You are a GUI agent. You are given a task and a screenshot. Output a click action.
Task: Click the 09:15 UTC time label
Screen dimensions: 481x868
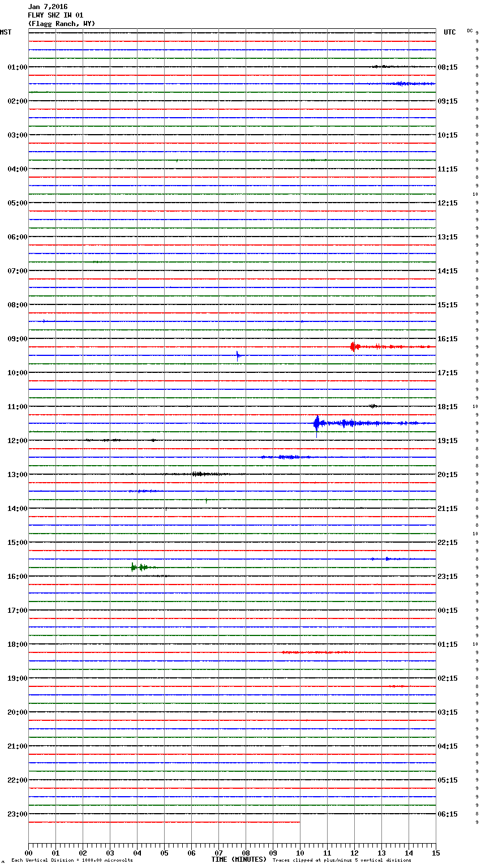pos(448,101)
